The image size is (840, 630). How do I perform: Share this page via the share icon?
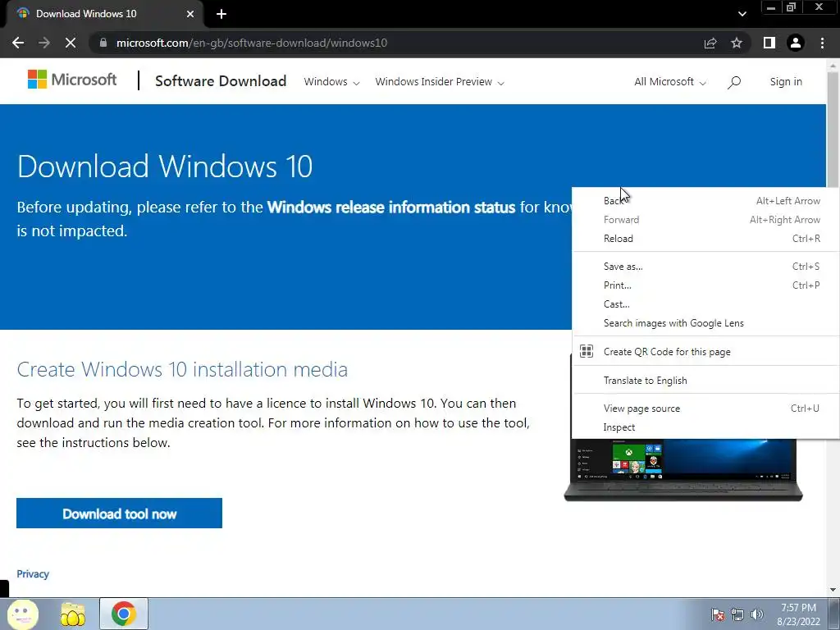coord(710,43)
